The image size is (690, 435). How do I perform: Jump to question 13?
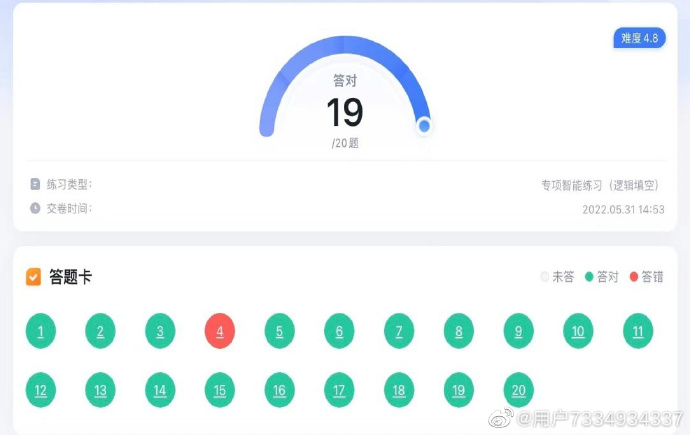[100, 390]
